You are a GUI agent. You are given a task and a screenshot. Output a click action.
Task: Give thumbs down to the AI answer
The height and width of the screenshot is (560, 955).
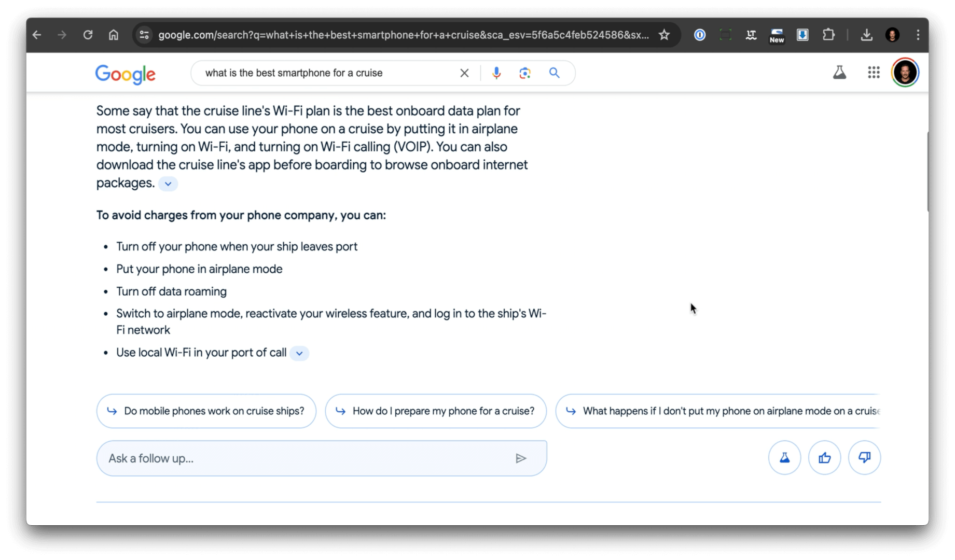click(864, 458)
